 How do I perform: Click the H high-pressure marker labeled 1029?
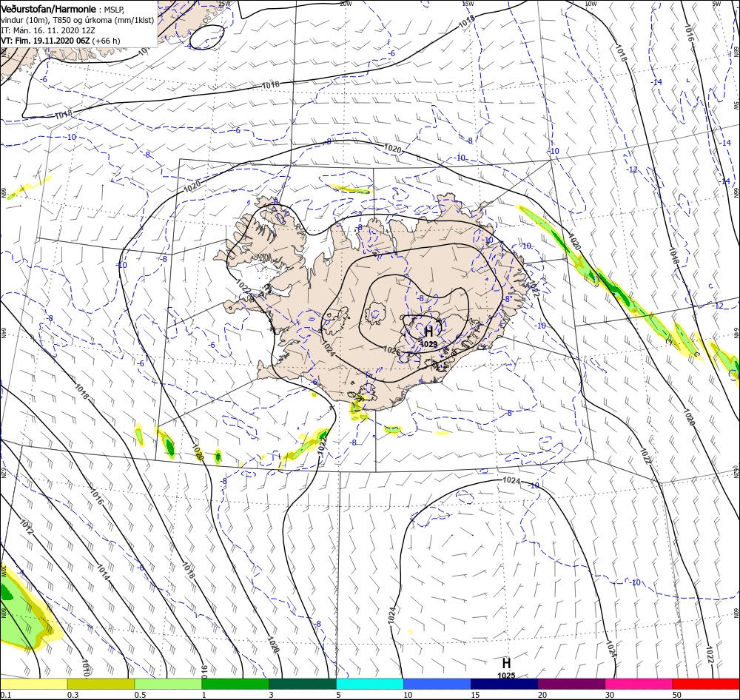pyautogui.click(x=428, y=332)
